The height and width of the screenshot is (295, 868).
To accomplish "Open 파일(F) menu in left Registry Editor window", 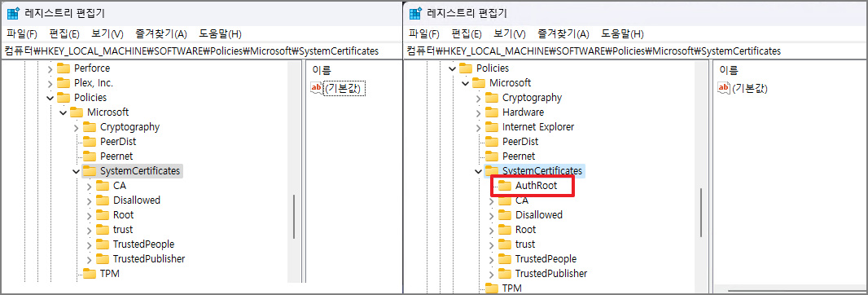I will pyautogui.click(x=22, y=34).
